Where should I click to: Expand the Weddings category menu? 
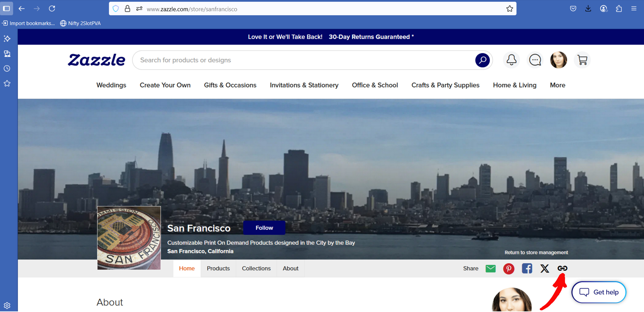[111, 85]
